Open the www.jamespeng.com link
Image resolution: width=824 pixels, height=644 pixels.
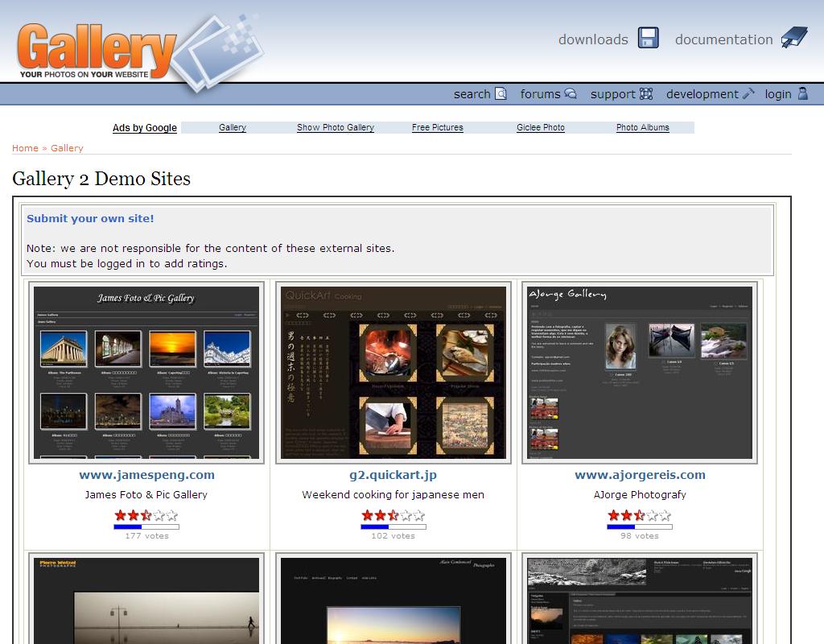pos(146,475)
